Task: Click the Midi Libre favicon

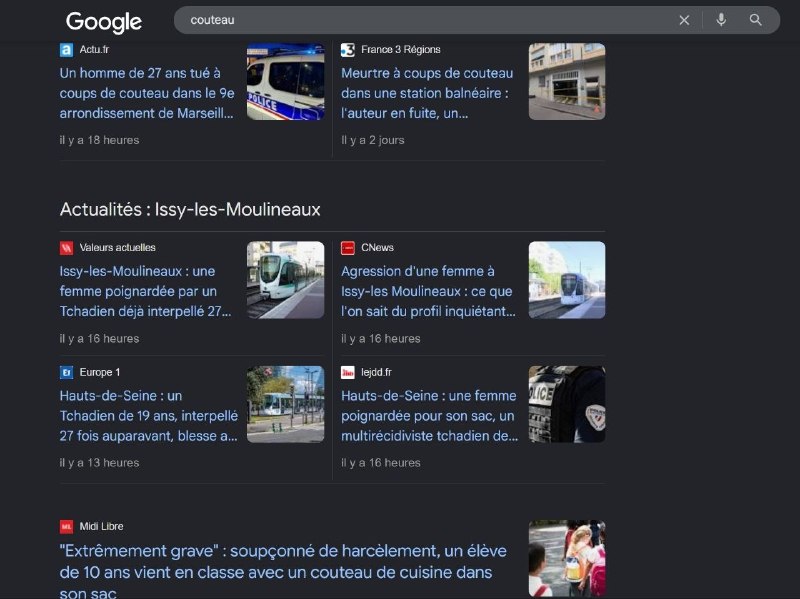Action: point(66,527)
